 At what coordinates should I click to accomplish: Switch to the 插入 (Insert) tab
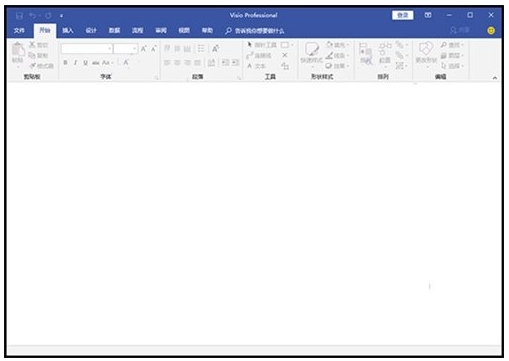68,31
